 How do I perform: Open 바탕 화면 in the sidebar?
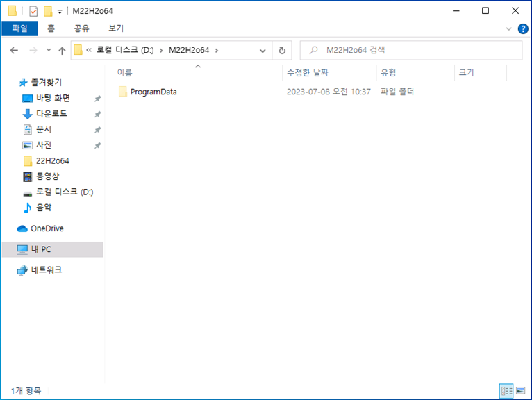point(53,98)
